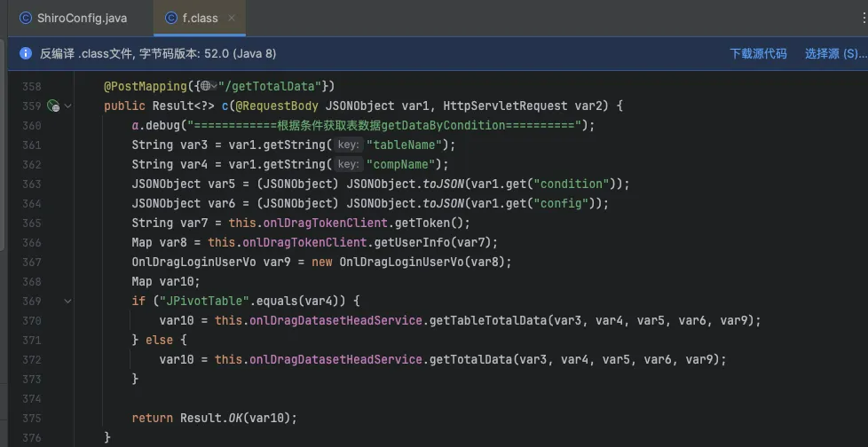Close the f.class tab
Screen dimensions: 868x447
click(233, 18)
